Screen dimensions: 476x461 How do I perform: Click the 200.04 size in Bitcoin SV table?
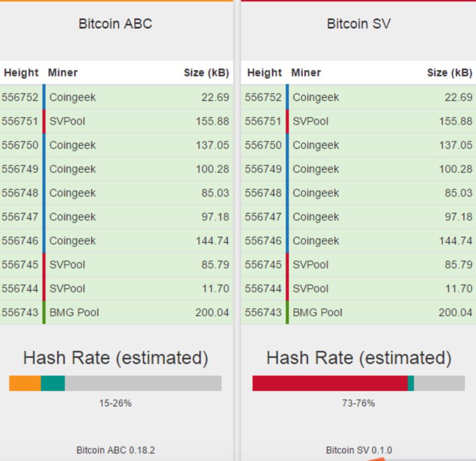coord(455,312)
